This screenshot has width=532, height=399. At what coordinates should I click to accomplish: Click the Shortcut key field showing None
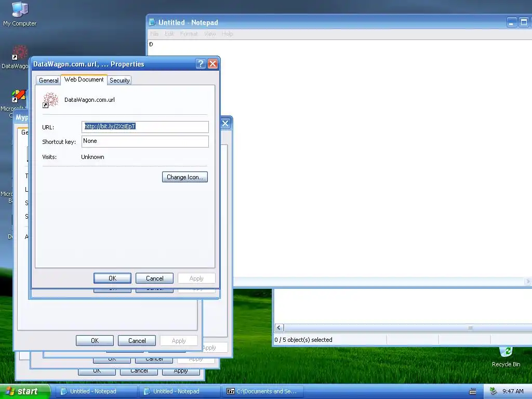145,141
